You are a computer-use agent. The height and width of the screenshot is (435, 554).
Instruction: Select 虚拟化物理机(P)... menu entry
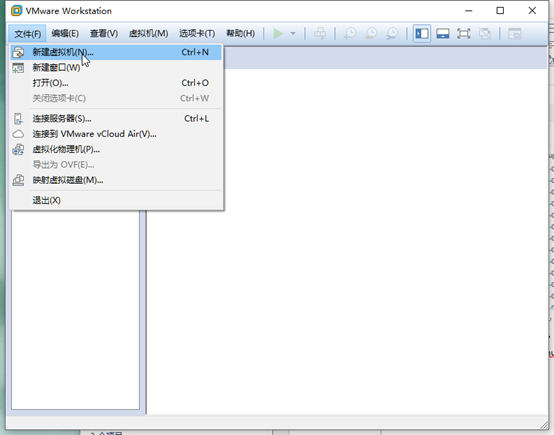point(116,149)
